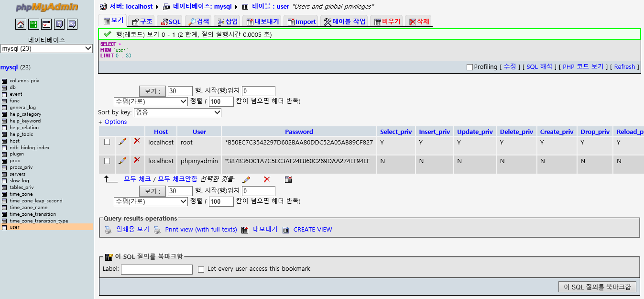Click pencil edit icon in phpmyadmin row
Viewport: 644px width, 299px height.
pos(122,160)
